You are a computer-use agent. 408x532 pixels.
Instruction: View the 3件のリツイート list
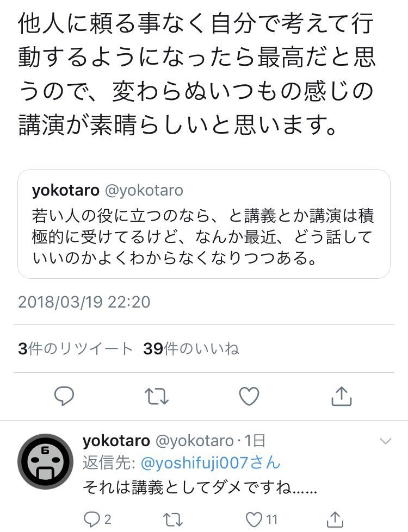(75, 349)
